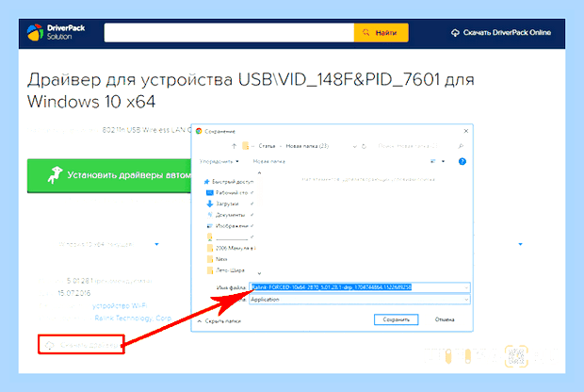This screenshot has height=392, width=584.
Task: Click the magnifier search icon in the dialog
Action: [x=461, y=146]
